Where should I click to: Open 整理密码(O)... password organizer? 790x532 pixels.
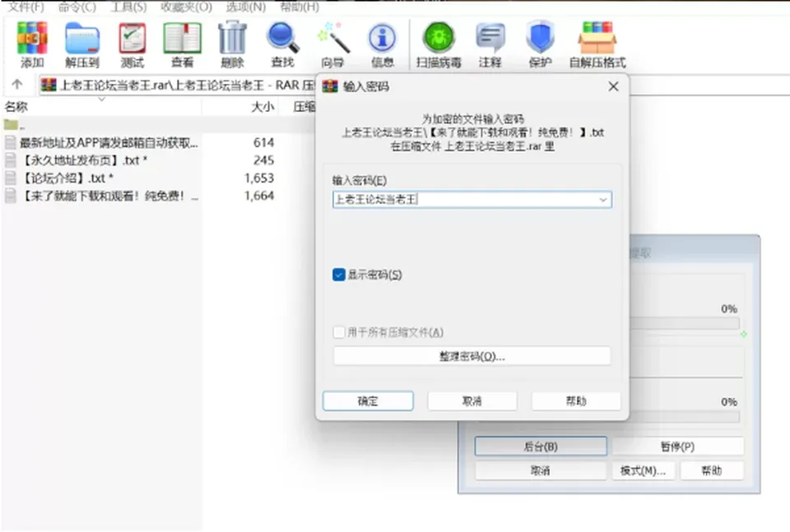(472, 356)
